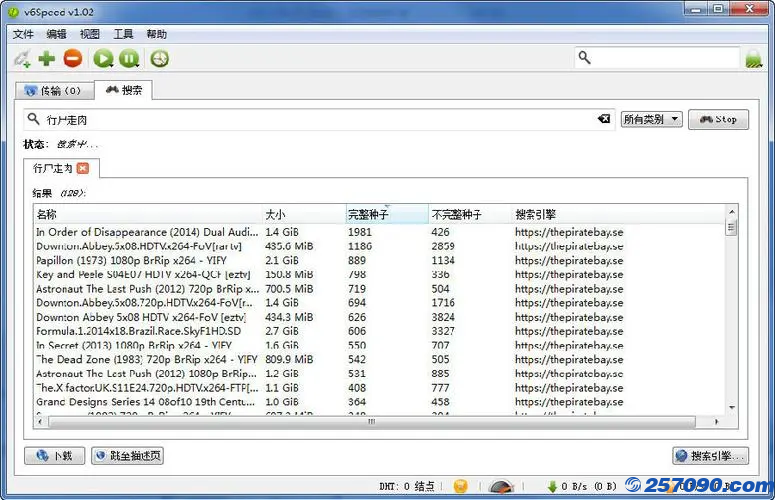Open the 视图 menu
775x500 pixels.
pos(89,34)
